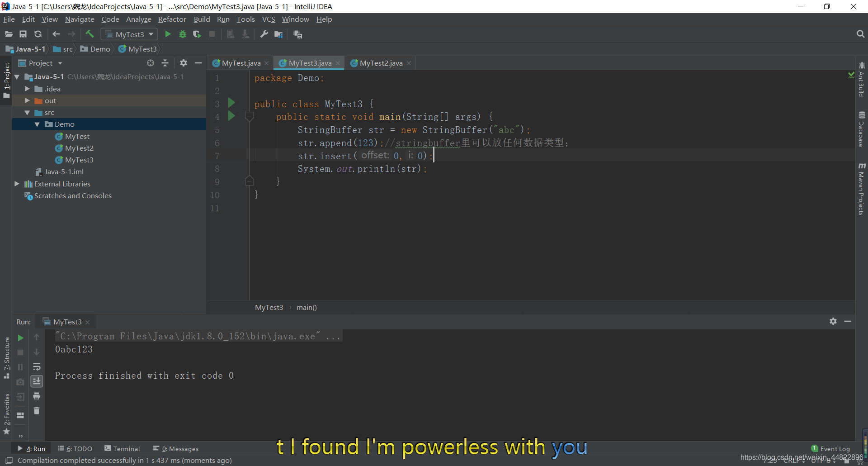Screen dimensions: 868x466
Task: Select MyTest2 in the project tree
Action: (x=79, y=148)
